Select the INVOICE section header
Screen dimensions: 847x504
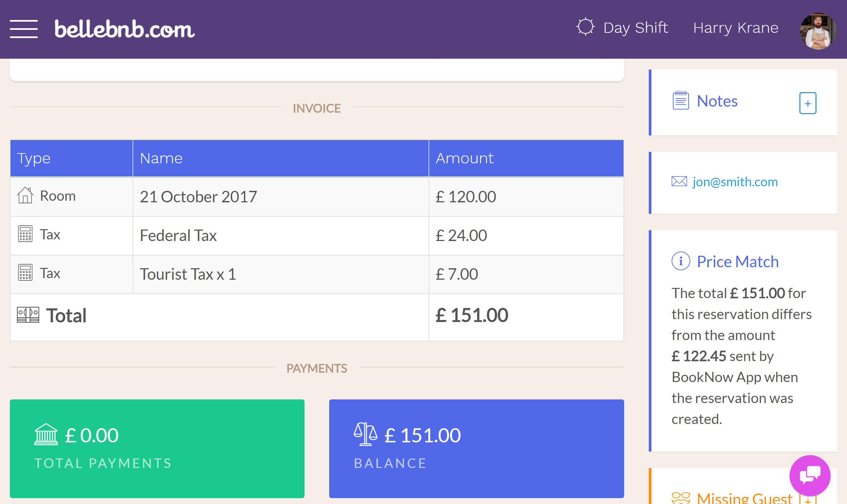(x=316, y=108)
